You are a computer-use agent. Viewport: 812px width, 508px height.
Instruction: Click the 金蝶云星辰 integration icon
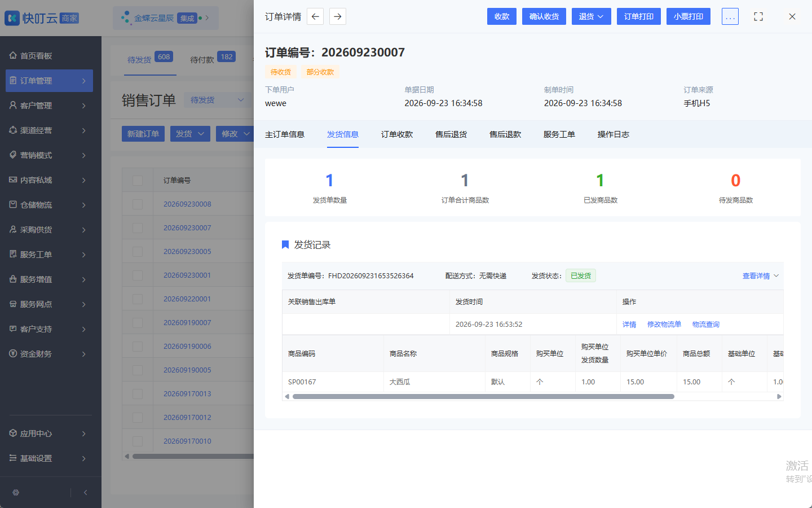(126, 18)
